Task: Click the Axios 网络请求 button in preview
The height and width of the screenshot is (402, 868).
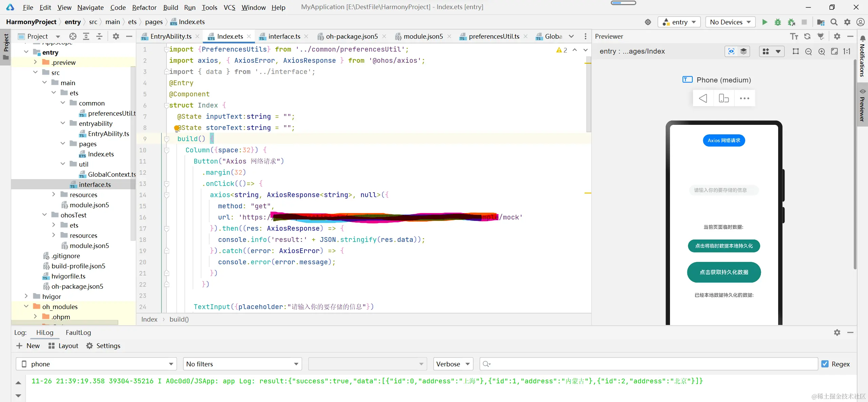Action: coord(724,140)
